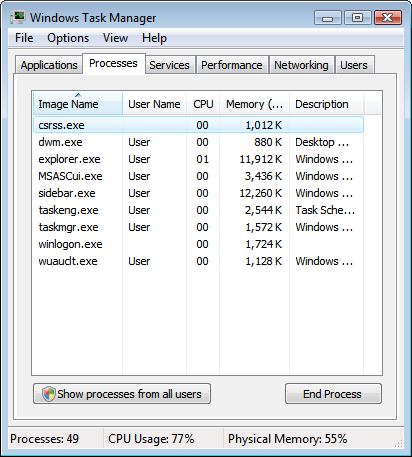Click Show processes from all users
The height and width of the screenshot is (457, 412).
[x=122, y=394]
